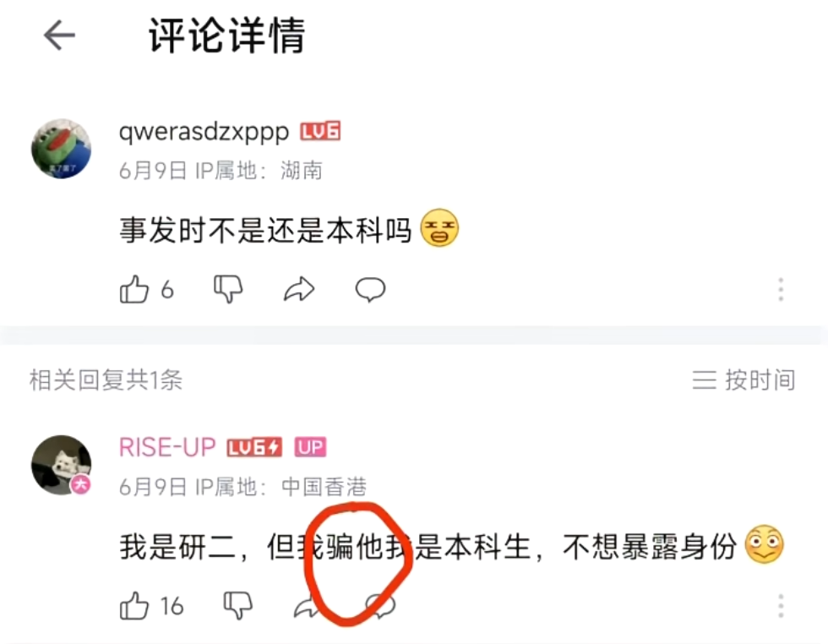
Task: Tap RISE-UP's reply text about 研二
Action: point(428,546)
